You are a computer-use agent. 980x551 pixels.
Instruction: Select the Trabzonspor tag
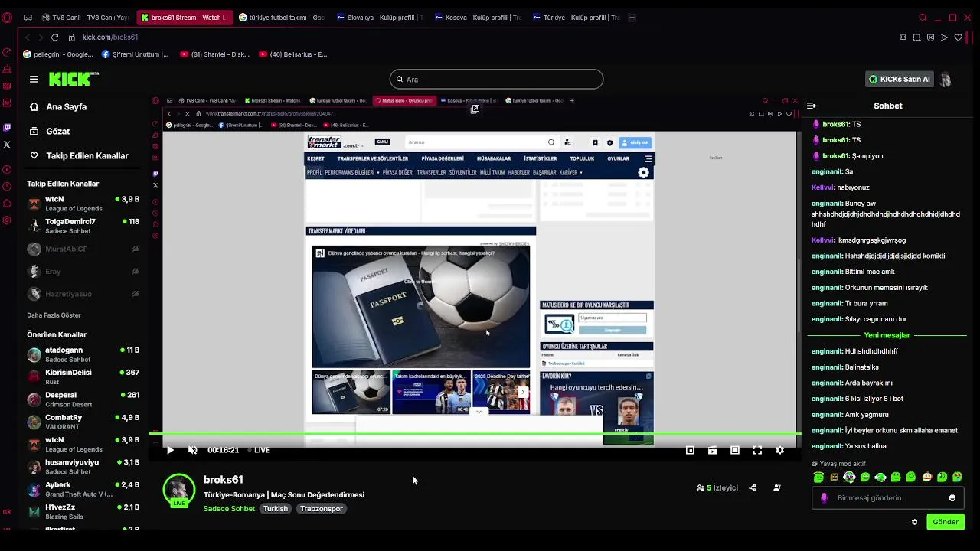(322, 509)
